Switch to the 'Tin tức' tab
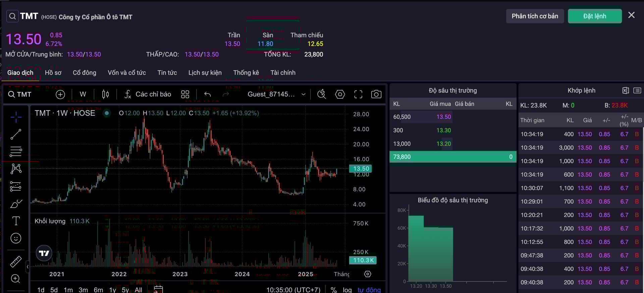644x293 pixels. pyautogui.click(x=167, y=73)
